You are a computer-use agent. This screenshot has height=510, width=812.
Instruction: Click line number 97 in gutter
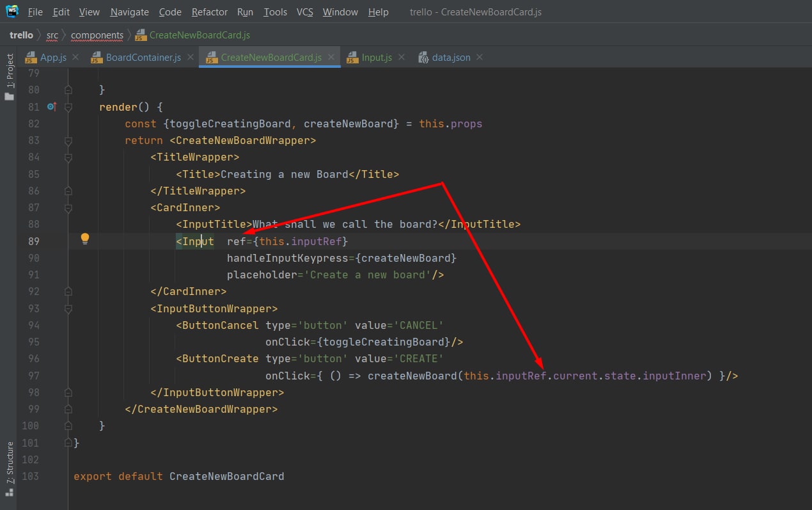click(33, 376)
